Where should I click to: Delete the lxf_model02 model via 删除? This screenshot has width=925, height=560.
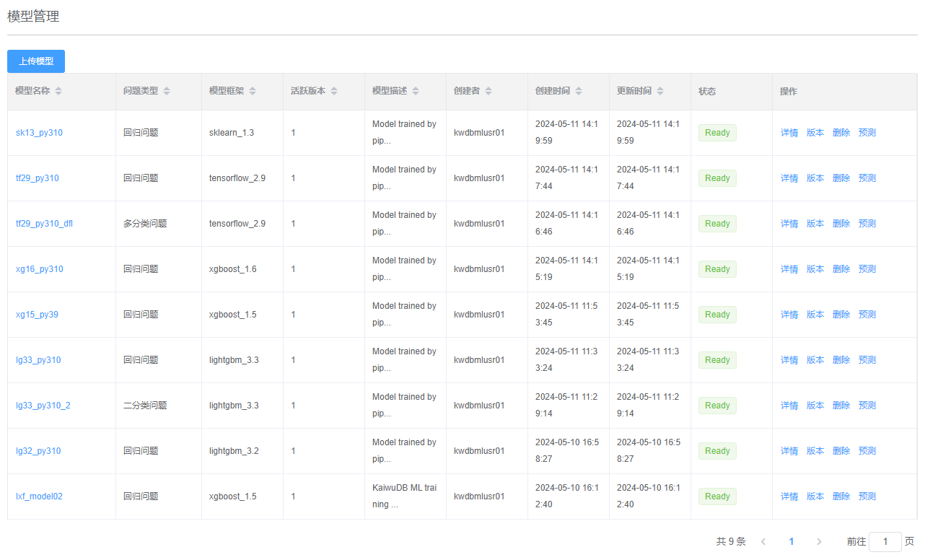click(841, 496)
